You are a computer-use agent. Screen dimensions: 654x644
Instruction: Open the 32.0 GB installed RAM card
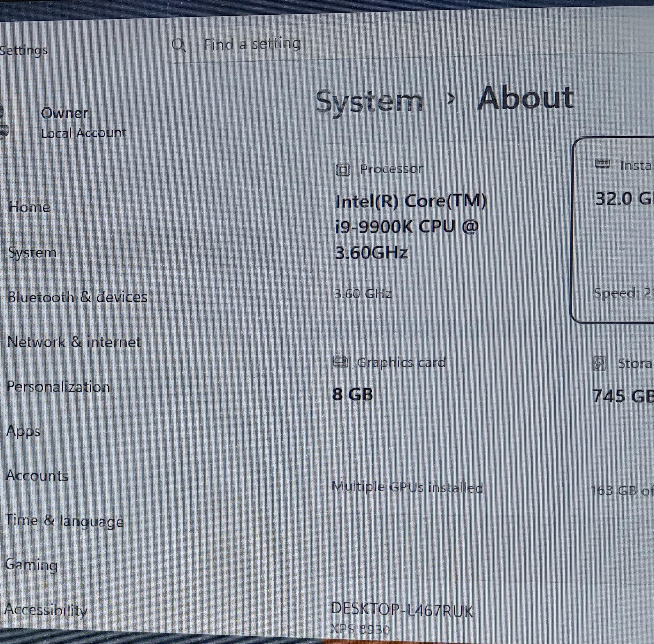612,230
